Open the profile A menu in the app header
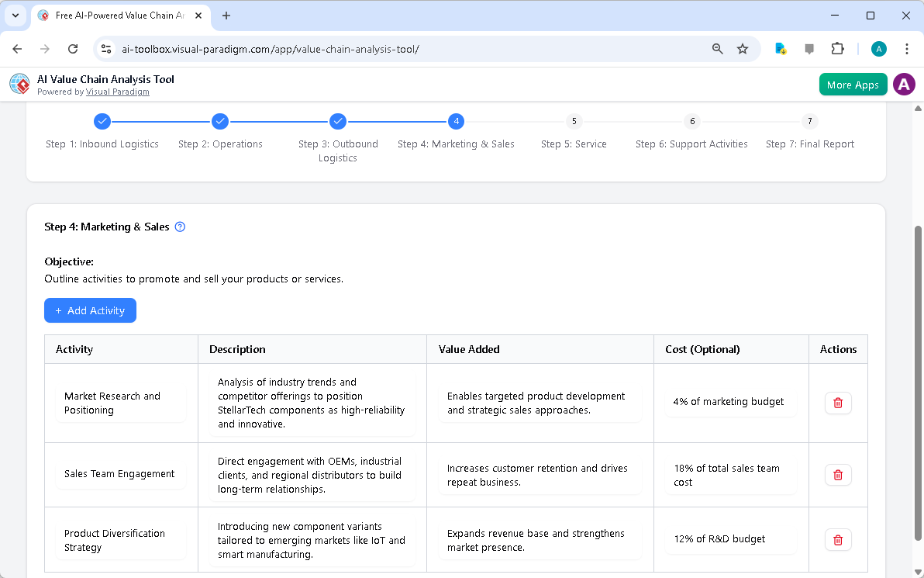The height and width of the screenshot is (578, 924). [904, 84]
